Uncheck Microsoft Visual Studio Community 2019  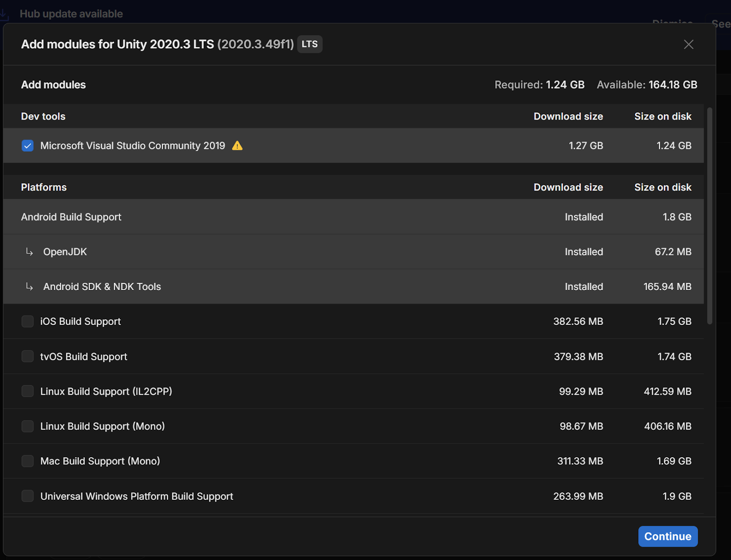(x=27, y=146)
